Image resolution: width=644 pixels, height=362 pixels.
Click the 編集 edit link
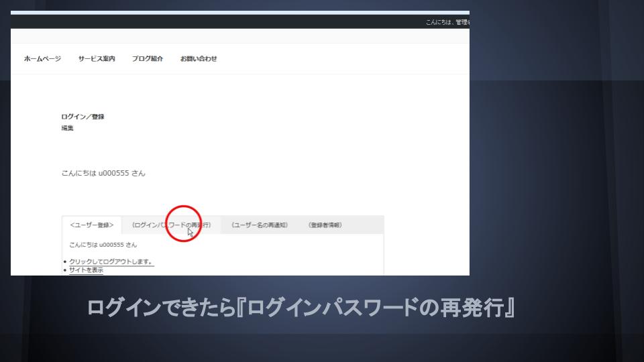tap(67, 128)
